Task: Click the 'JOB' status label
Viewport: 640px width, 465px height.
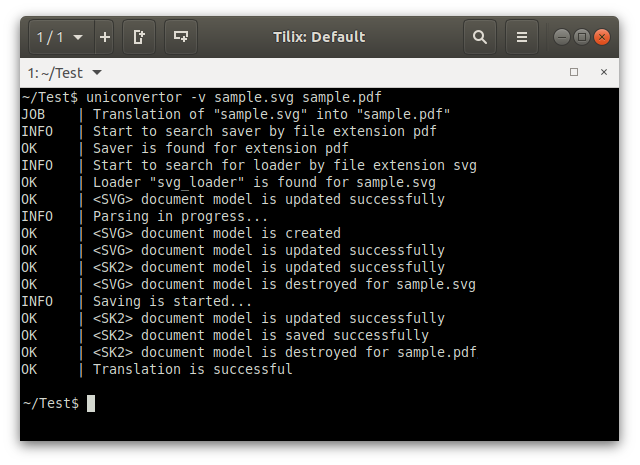Action: [33, 114]
